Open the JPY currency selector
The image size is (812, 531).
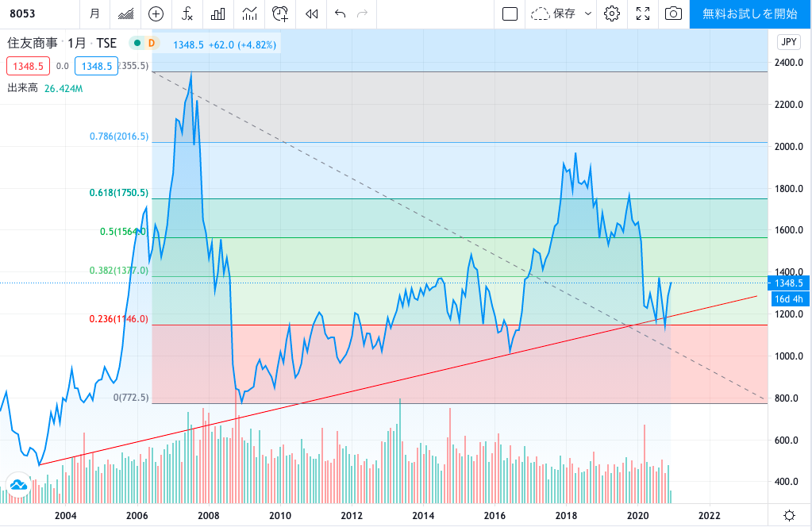click(x=789, y=42)
